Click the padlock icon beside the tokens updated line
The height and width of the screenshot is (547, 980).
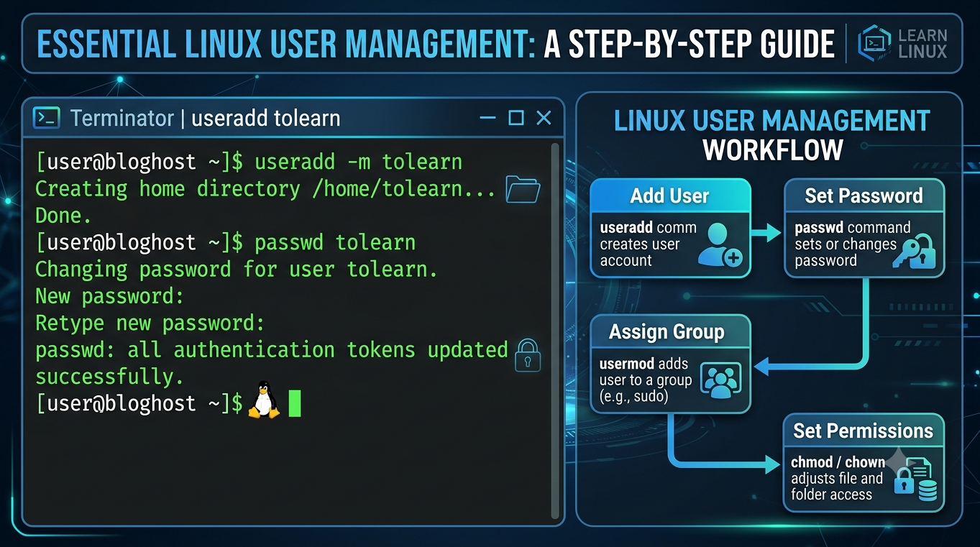528,355
